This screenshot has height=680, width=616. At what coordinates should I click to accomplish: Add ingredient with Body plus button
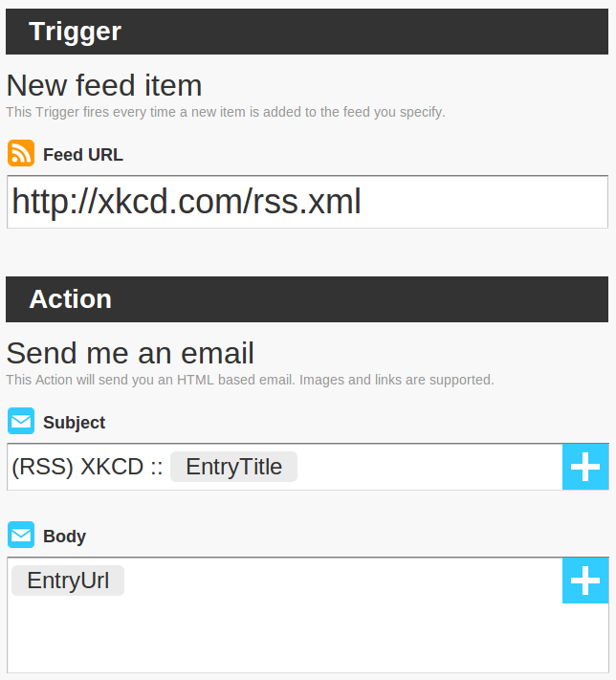pyautogui.click(x=585, y=581)
